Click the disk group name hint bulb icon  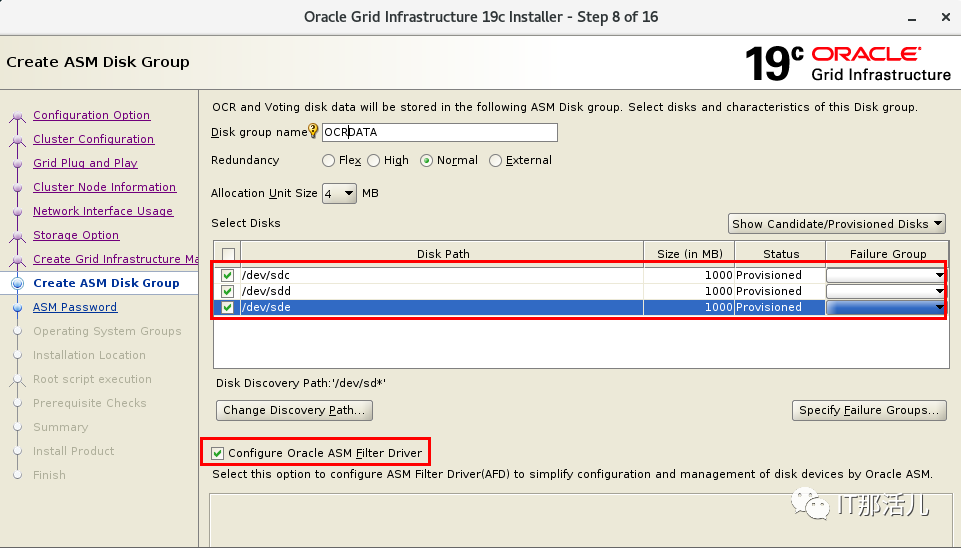pos(313,130)
